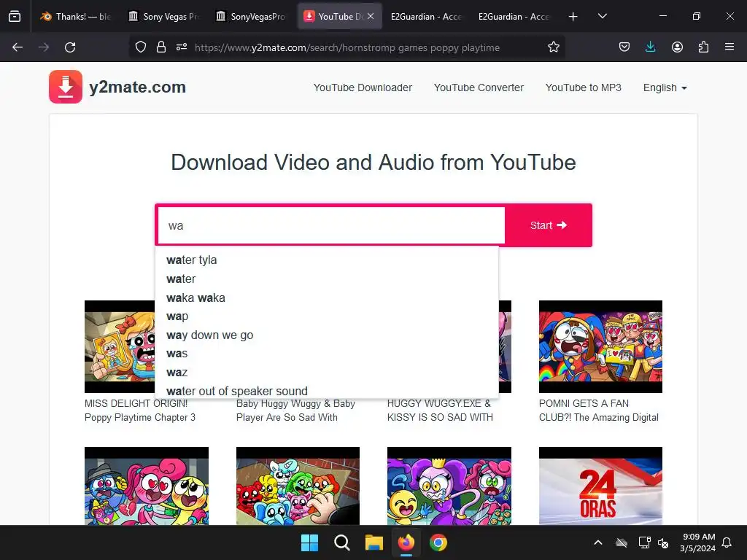Click the browser forward arrow
747x560 pixels.
tap(44, 47)
